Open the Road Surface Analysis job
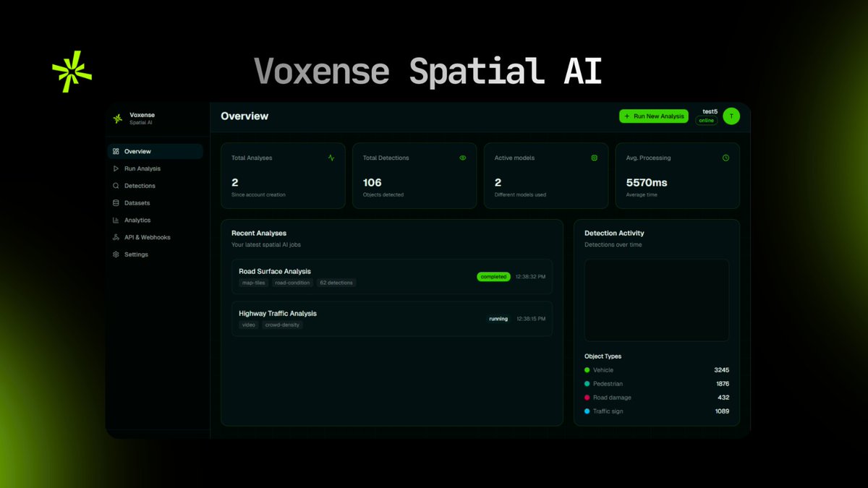Viewport: 868px width, 488px height. [x=392, y=276]
